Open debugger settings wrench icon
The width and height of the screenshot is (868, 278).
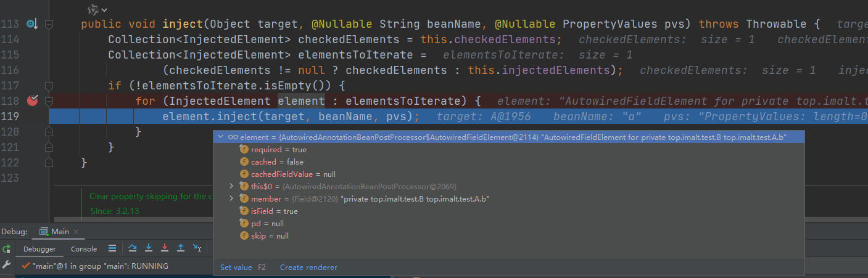(x=6, y=264)
